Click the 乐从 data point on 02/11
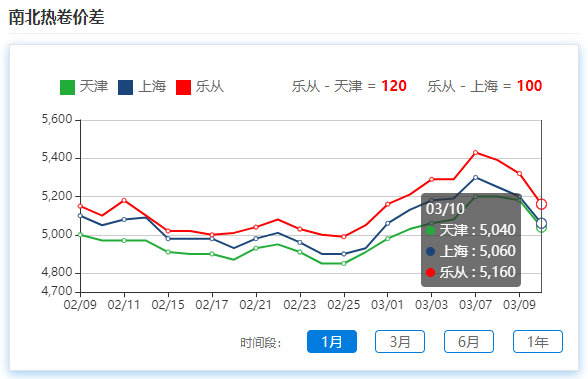The image size is (588, 379). pos(124,200)
